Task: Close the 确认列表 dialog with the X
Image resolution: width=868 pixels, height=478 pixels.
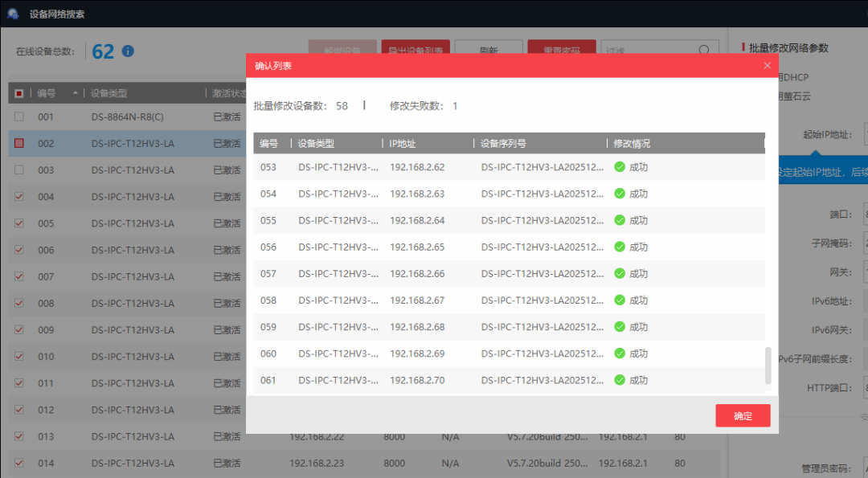Action: coord(767,66)
